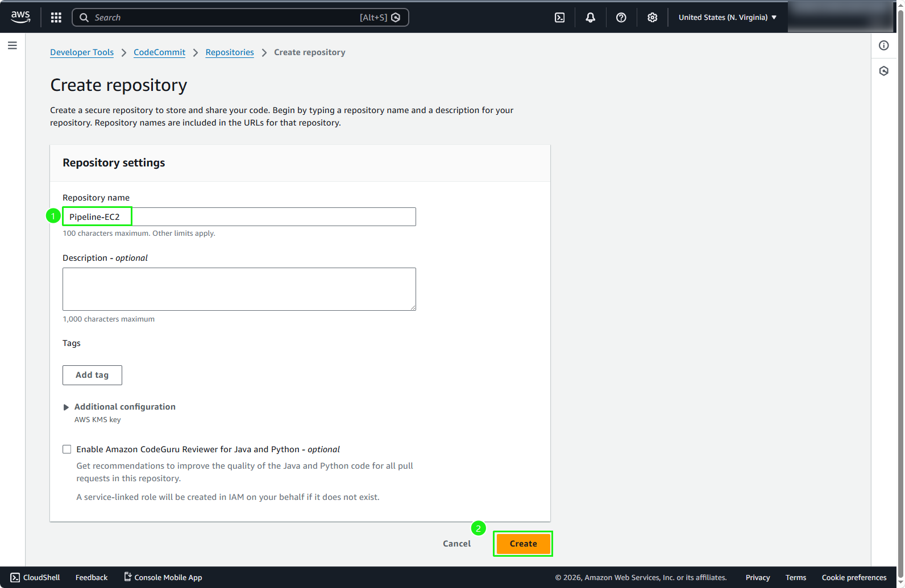Image resolution: width=905 pixels, height=588 pixels.
Task: Open the Feedback link in the footer
Action: 92,577
